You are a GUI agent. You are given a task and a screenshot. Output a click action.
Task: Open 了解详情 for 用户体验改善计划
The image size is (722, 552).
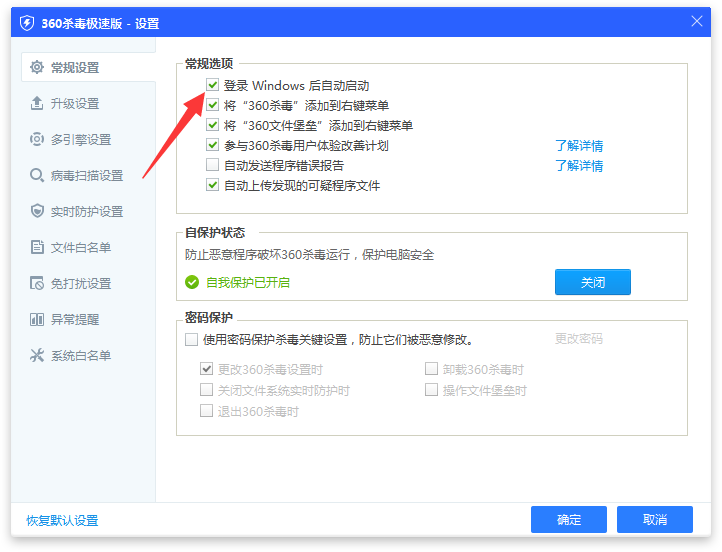[579, 145]
